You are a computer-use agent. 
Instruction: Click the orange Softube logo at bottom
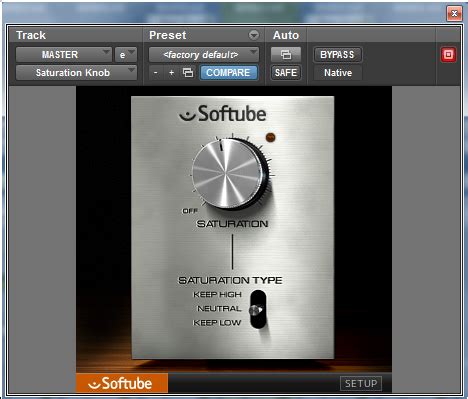pyautogui.click(x=122, y=383)
